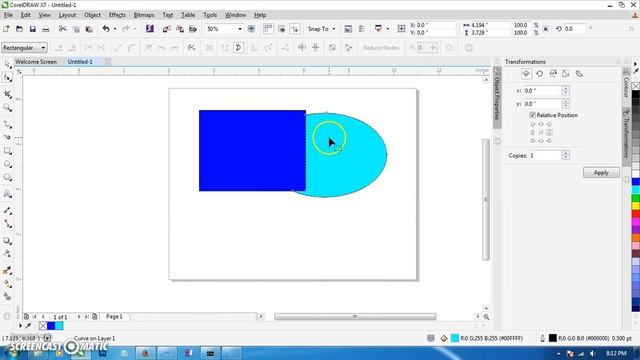Open the Skew tab in Transformations docker
The height and width of the screenshot is (360, 640).
pos(579,74)
